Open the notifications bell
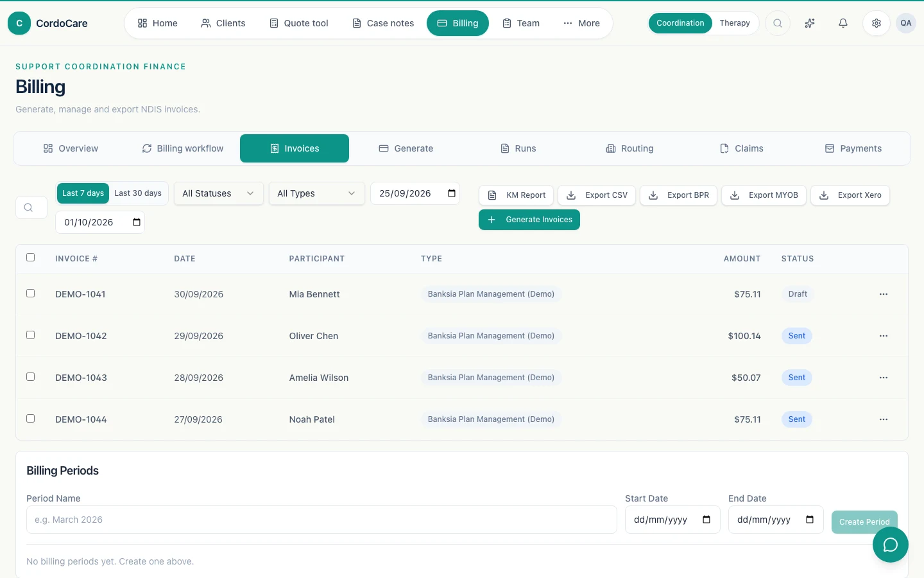The height and width of the screenshot is (578, 924). [x=843, y=23]
